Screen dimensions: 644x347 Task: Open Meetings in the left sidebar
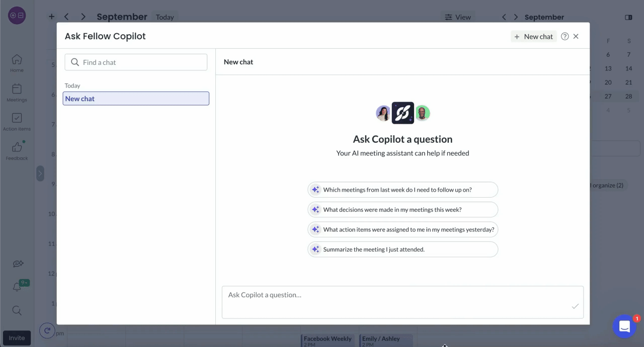pos(17,93)
